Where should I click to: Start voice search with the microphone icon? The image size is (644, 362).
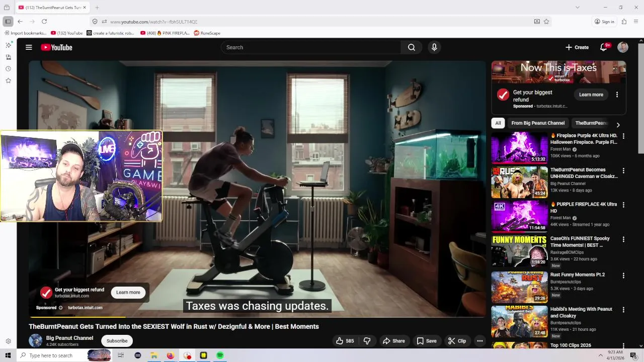pos(434,47)
